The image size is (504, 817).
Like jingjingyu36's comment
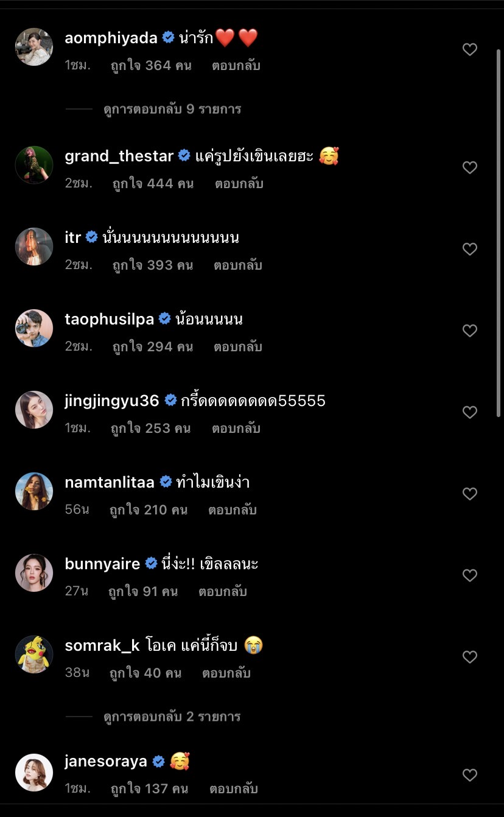pyautogui.click(x=469, y=412)
